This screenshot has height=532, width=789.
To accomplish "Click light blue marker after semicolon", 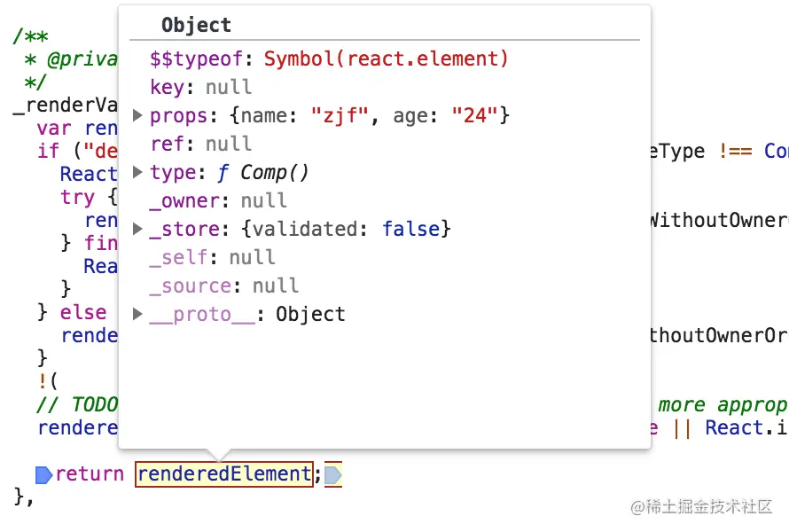I will pyautogui.click(x=333, y=474).
